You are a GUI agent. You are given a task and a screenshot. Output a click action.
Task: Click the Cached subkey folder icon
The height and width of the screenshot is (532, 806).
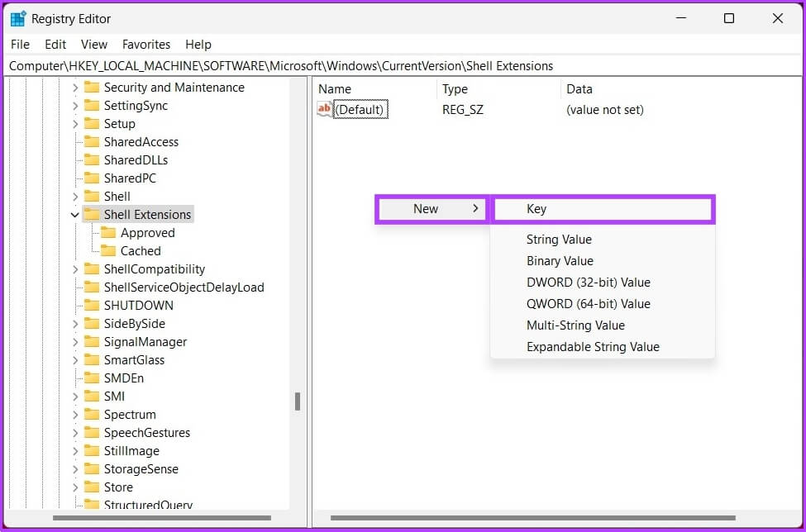tap(108, 251)
